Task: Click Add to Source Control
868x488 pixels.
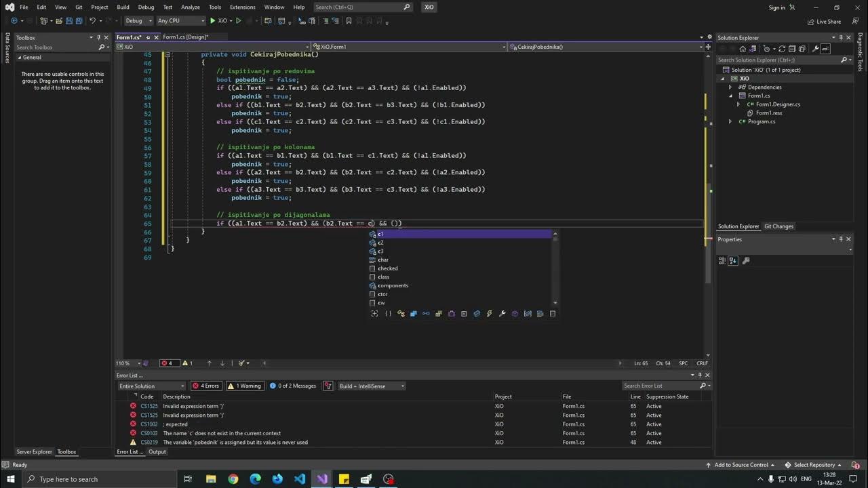Action: point(741,465)
